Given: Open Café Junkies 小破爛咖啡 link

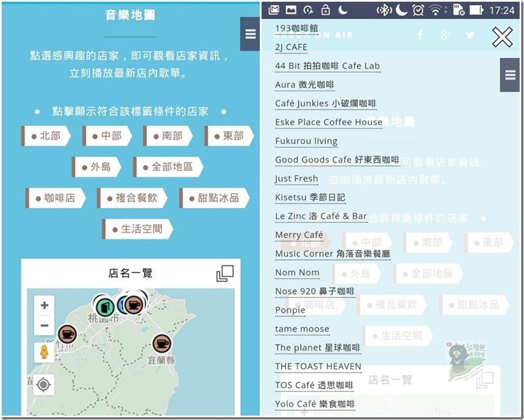Looking at the screenshot, I should point(326,103).
